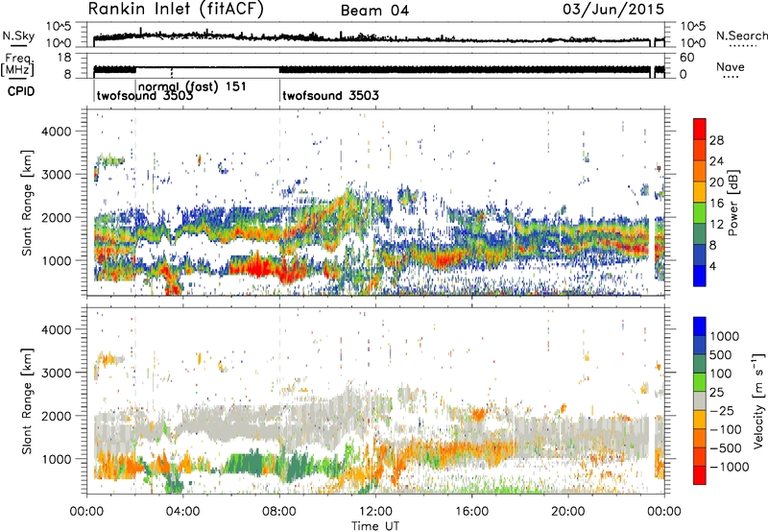Screen dimensions: 768x532
Task: Click the 60 value on the Nave axis
Action: tap(687, 58)
